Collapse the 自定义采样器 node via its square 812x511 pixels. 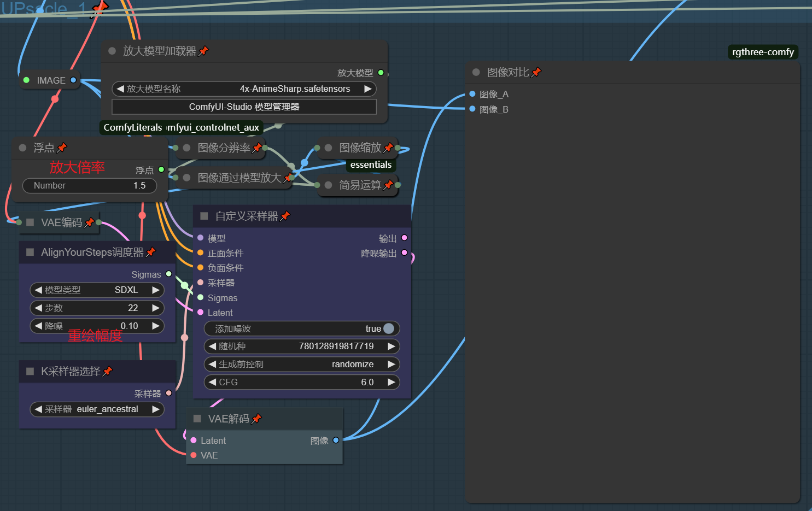(204, 216)
